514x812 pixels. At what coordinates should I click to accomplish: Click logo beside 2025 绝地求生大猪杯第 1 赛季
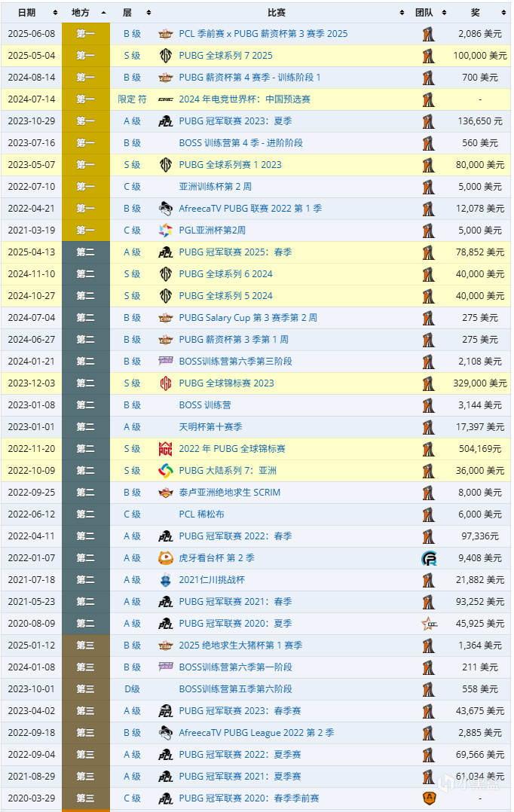click(165, 646)
